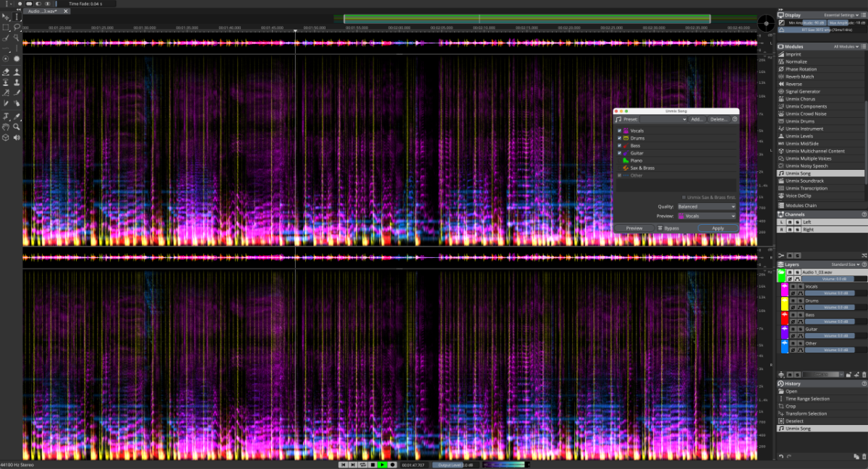
Task: Select Crop entry in History
Action: 822,406
